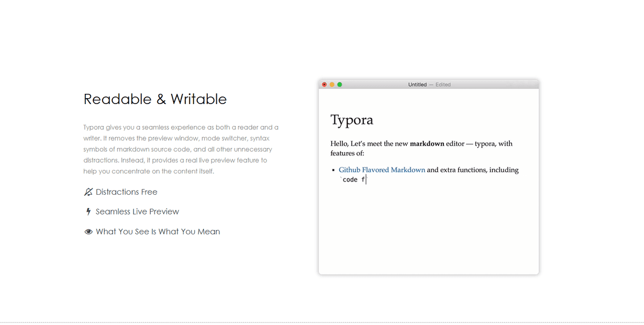Click the lightning bolt icon beside Seamless Live Preview

89,212
